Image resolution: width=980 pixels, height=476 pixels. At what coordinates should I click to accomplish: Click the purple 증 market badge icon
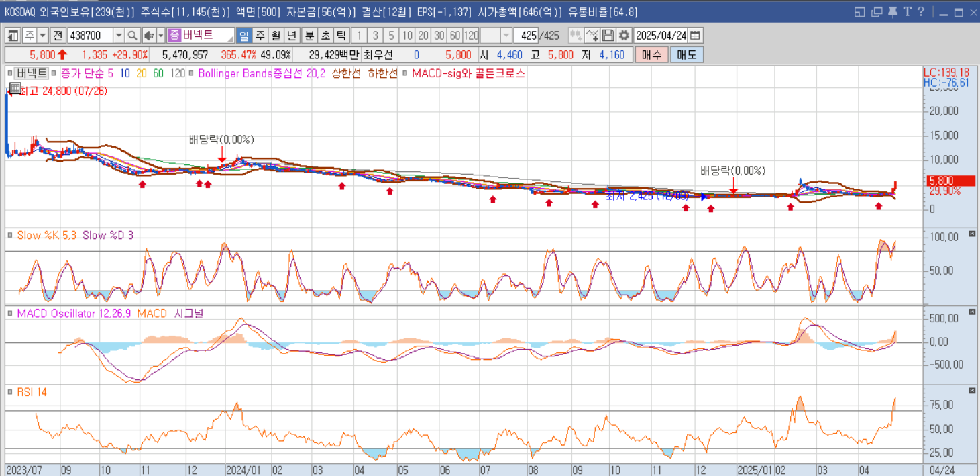(x=174, y=36)
